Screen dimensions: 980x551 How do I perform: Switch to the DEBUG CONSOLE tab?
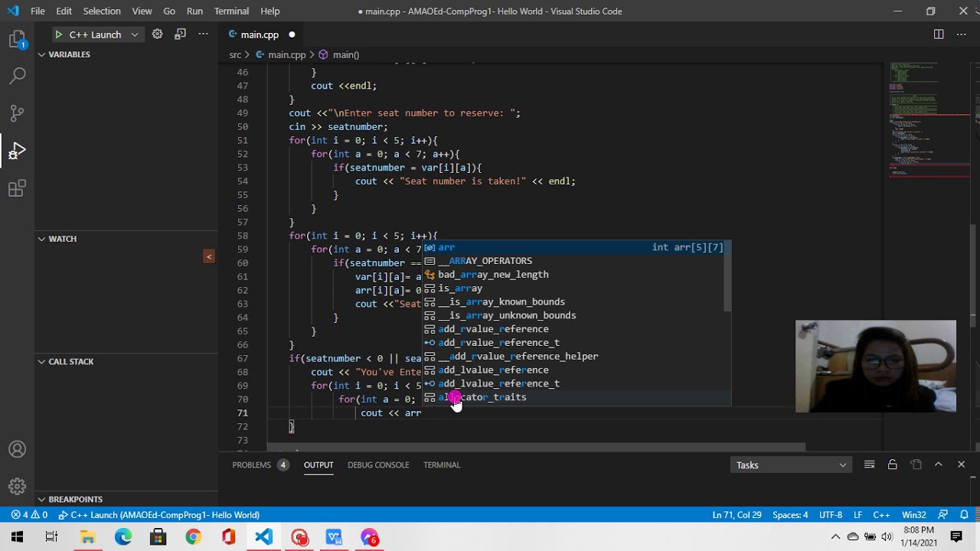tap(378, 465)
